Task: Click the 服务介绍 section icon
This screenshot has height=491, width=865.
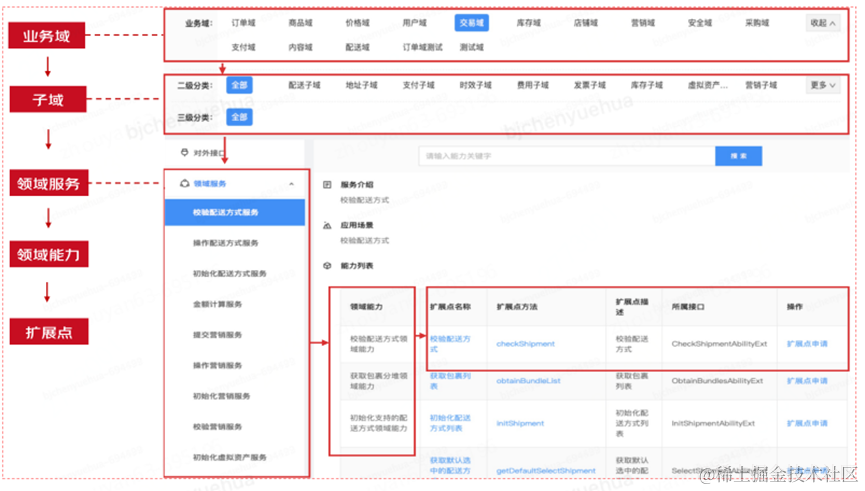Action: click(327, 185)
